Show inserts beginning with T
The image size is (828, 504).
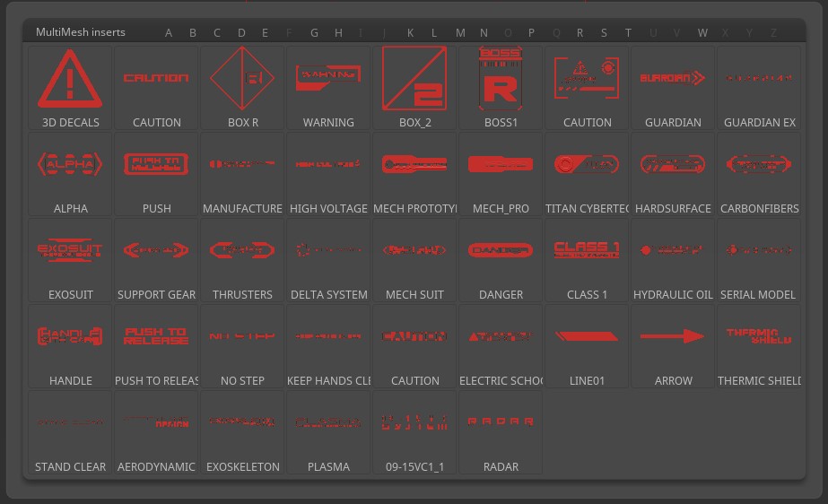click(628, 32)
